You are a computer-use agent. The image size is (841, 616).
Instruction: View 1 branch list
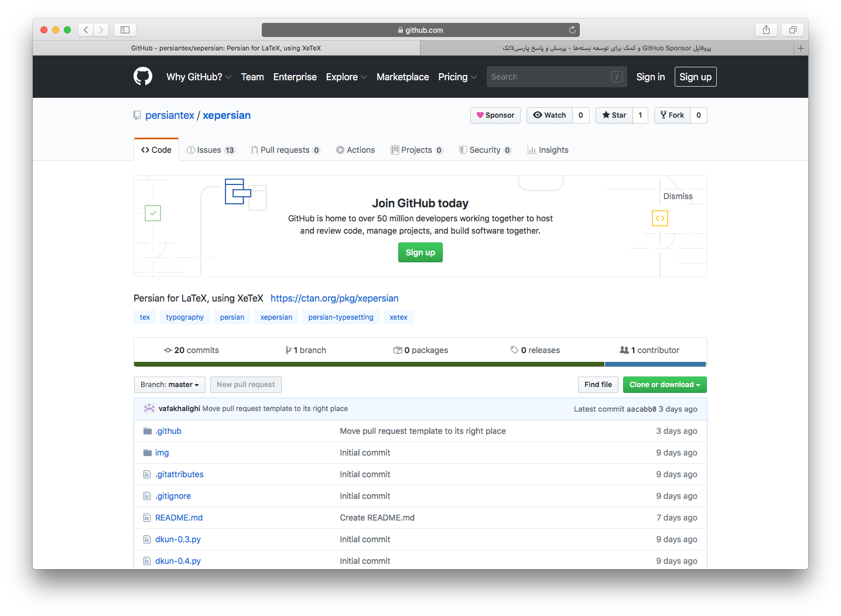tap(306, 350)
